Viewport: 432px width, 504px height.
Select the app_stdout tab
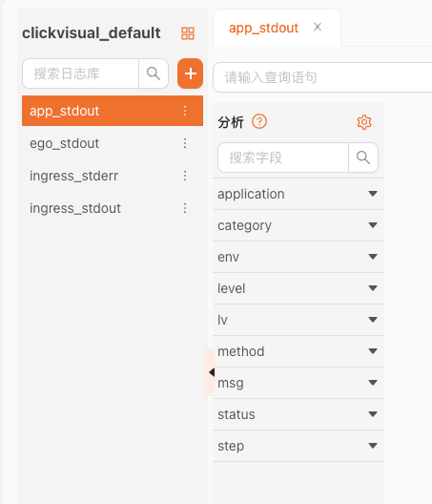point(263,28)
